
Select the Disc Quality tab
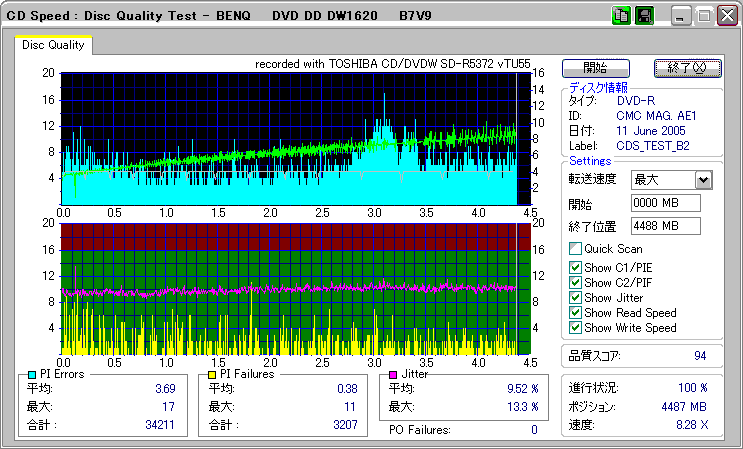(x=53, y=45)
